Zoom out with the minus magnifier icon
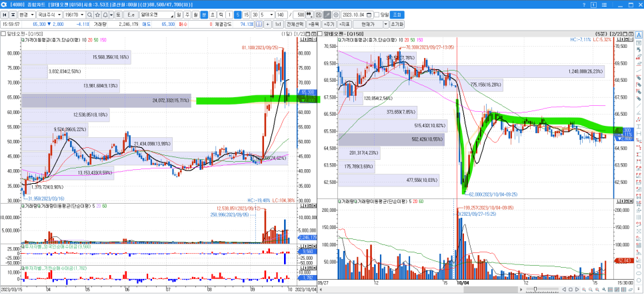The width and height of the screenshot is (644, 295). click(591, 289)
